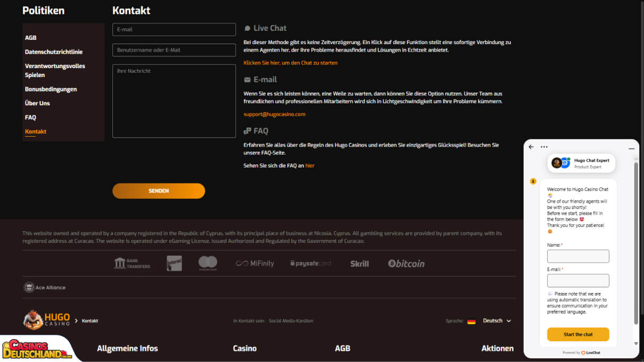The image size is (644, 362).
Task: Select Bonusbedingungen from the sidebar
Action: (51, 89)
